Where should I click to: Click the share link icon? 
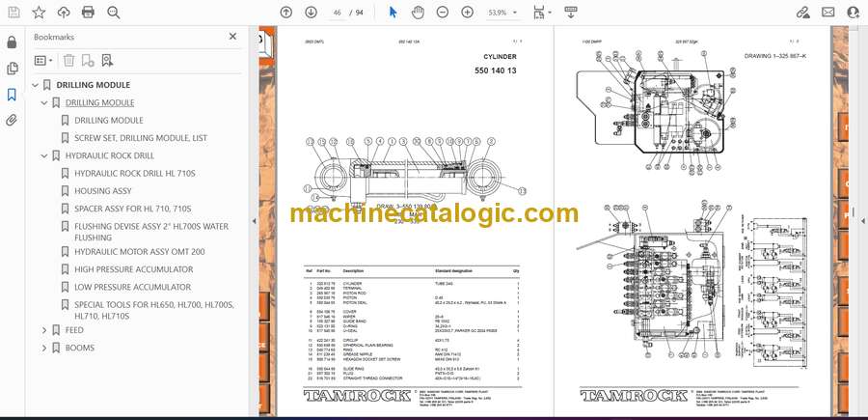click(x=802, y=13)
